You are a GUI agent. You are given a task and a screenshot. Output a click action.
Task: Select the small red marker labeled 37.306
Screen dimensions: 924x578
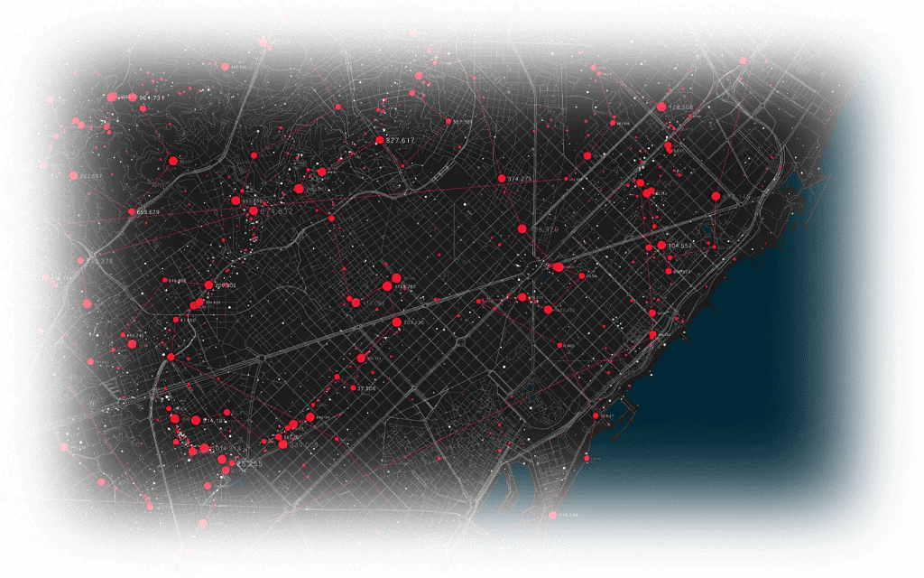[352, 388]
